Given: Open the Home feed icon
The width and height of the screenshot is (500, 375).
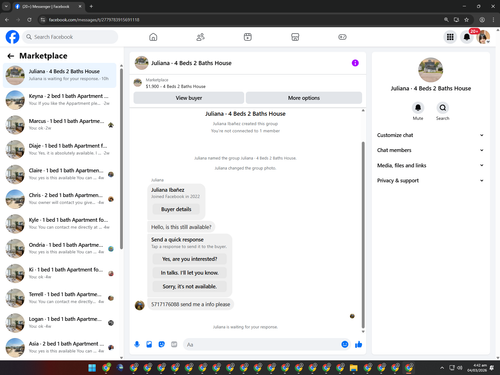Looking at the screenshot, I should point(153,37).
